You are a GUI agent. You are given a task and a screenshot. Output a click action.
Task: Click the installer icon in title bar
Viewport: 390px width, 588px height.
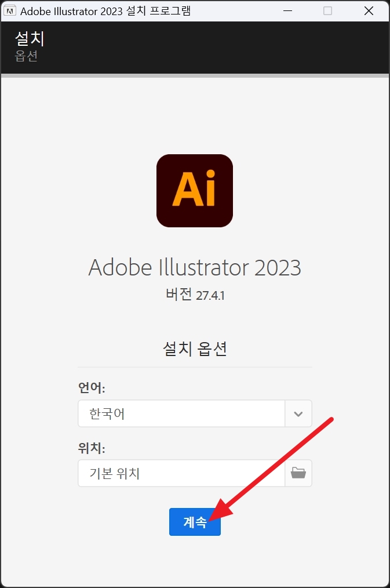[10, 11]
